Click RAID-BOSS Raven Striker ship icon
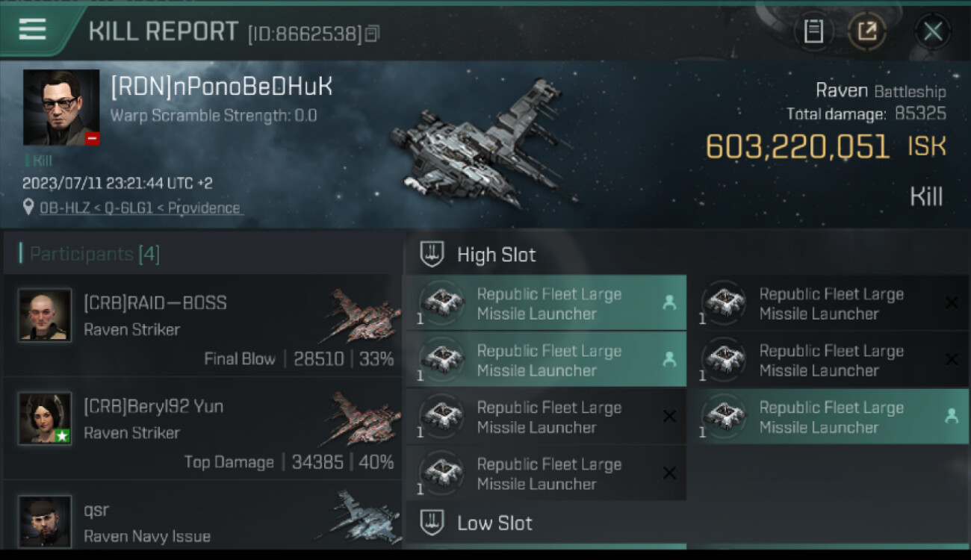 pos(361,316)
